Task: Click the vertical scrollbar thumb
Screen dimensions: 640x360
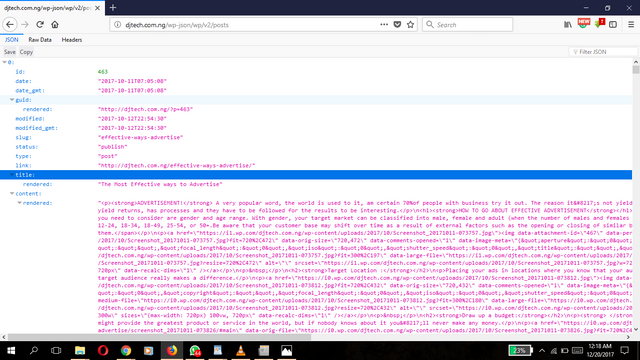Action: (x=636, y=70)
